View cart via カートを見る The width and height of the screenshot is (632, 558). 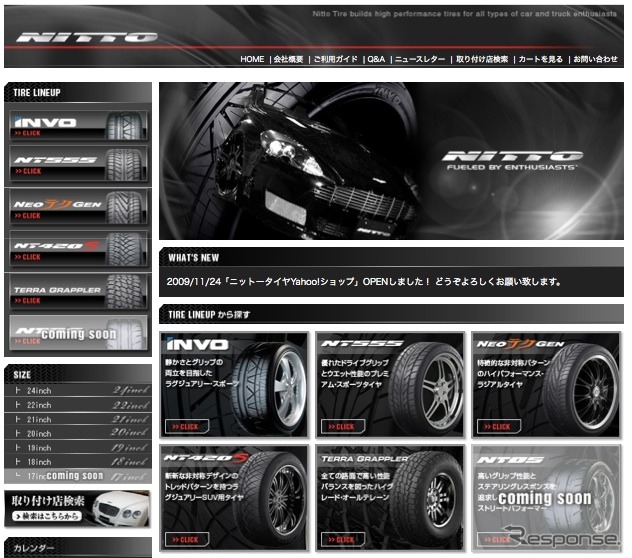pos(541,59)
